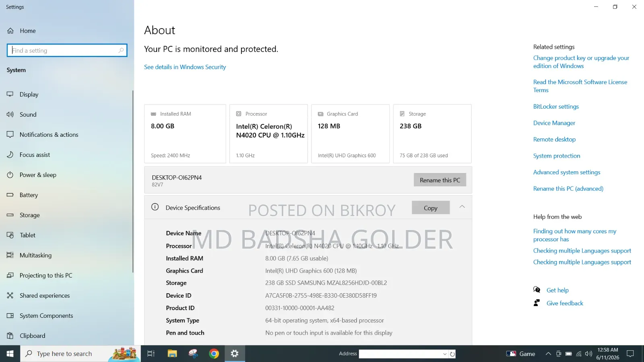Open the taskbar Address dropdown arrow
Viewport: 644px width, 362px height.
click(x=445, y=354)
